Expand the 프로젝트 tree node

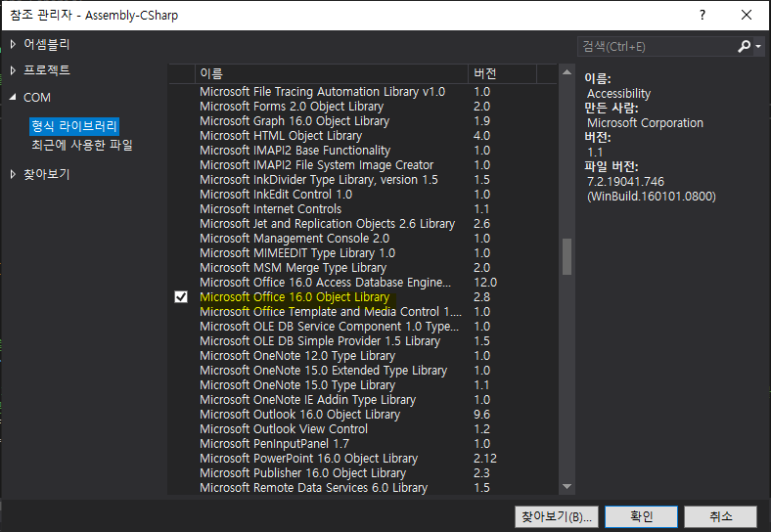point(13,70)
